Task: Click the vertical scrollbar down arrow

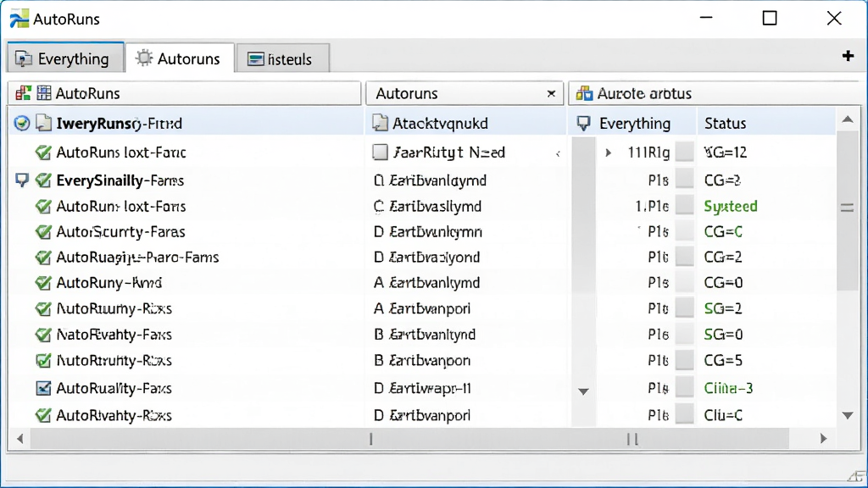Action: (848, 415)
